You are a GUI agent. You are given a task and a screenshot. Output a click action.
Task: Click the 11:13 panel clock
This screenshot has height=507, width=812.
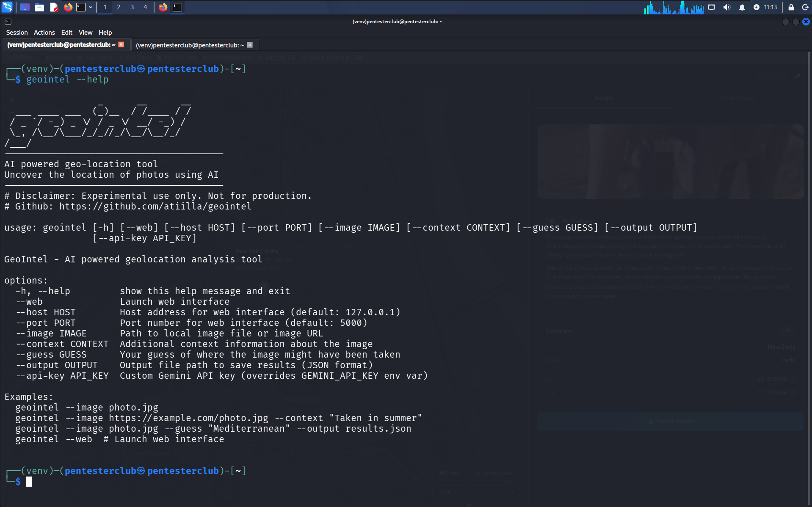click(771, 7)
